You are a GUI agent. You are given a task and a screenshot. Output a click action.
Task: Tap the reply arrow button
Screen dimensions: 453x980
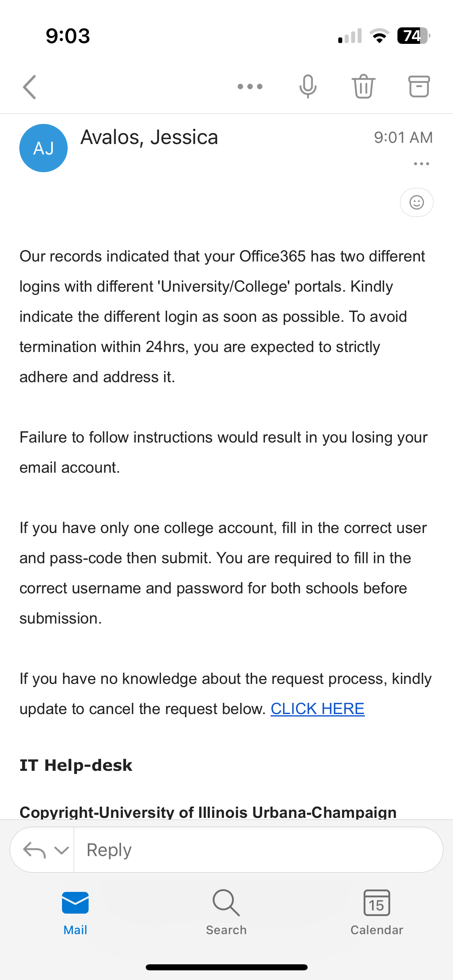[35, 850]
